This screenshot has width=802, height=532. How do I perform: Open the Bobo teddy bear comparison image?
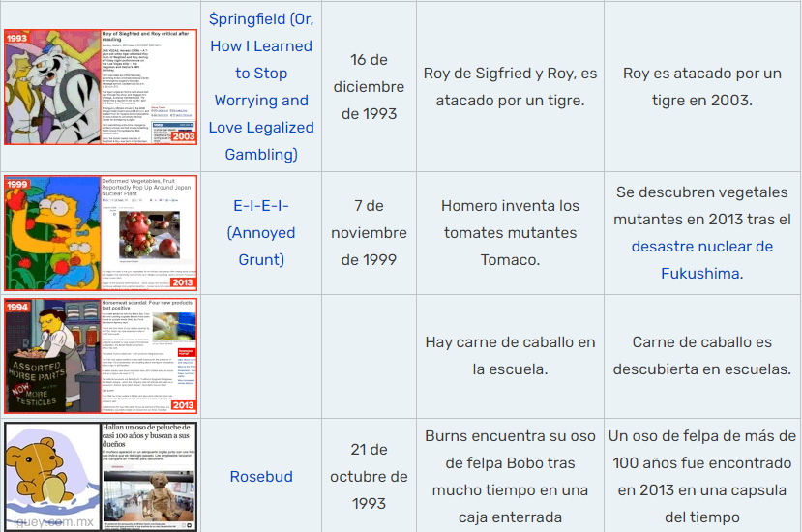[x=101, y=476]
